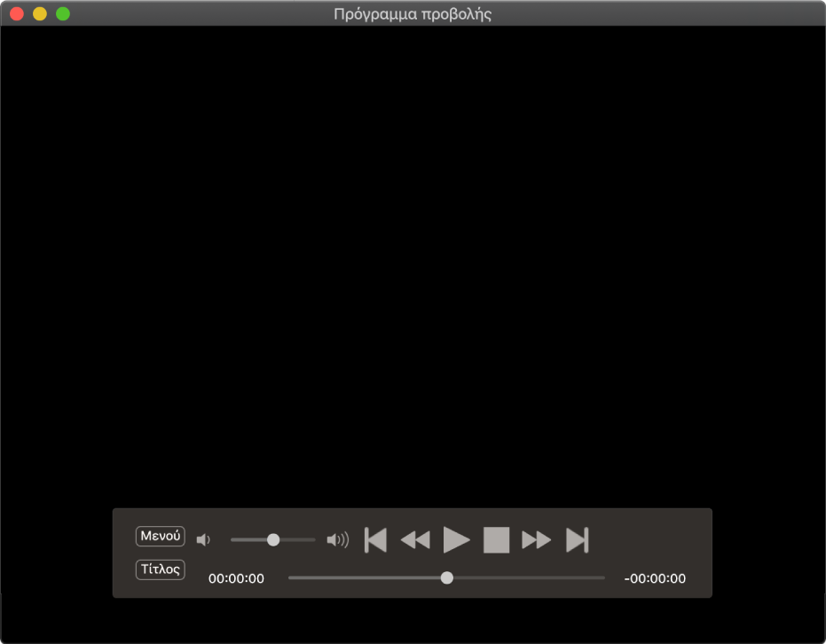
Task: Click the volume slider knob
Action: (x=273, y=539)
